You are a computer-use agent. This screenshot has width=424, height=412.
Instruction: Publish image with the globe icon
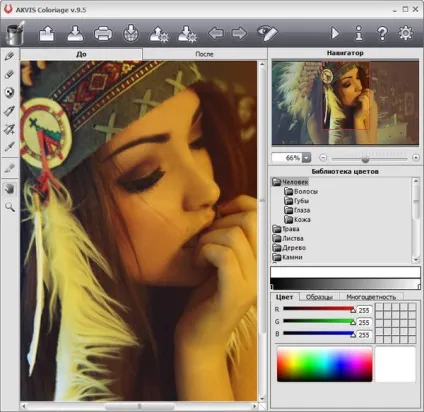click(x=131, y=33)
